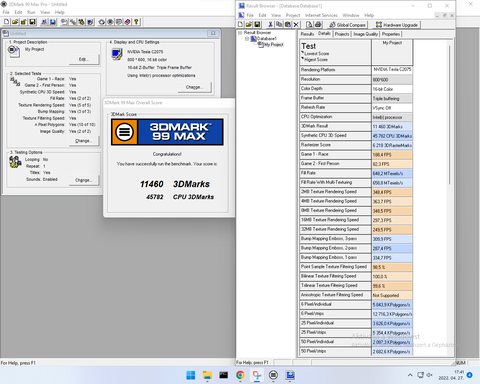Switch to the Details tab
480x384 pixels.
[x=324, y=33]
